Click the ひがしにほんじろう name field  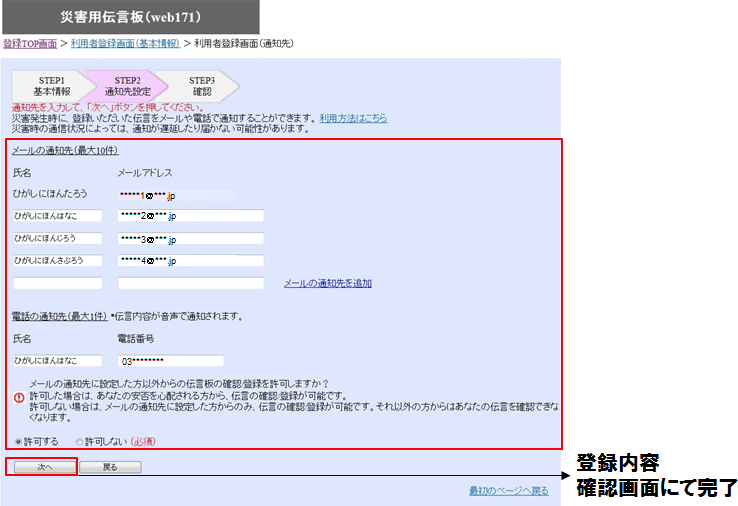click(x=57, y=239)
